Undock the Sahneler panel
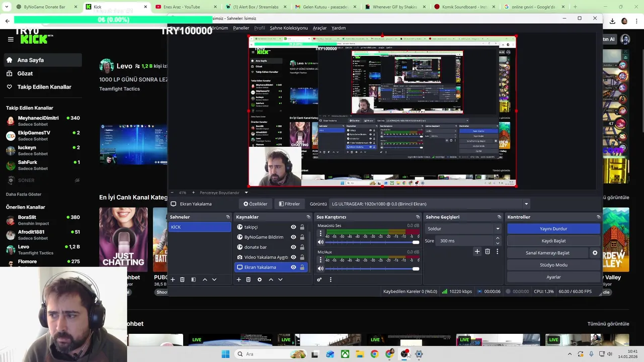This screenshot has height=362, width=644. click(228, 217)
